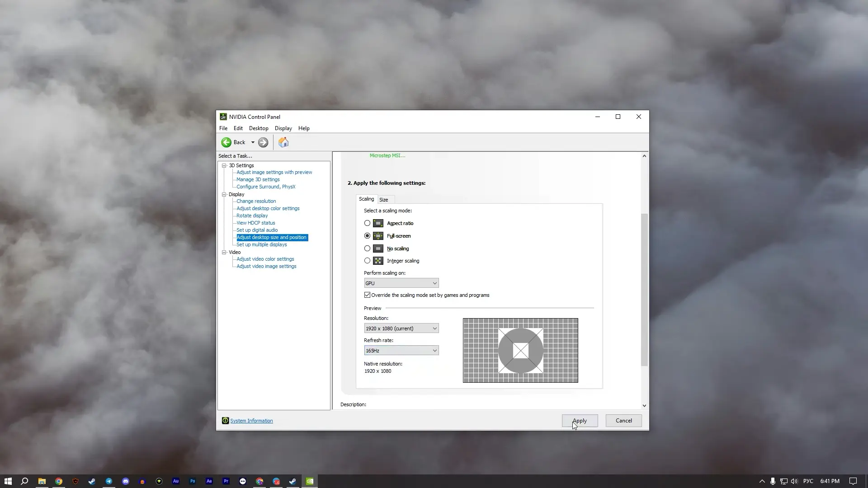868x488 pixels.
Task: Open File Explorer from the taskbar
Action: [x=42, y=481]
